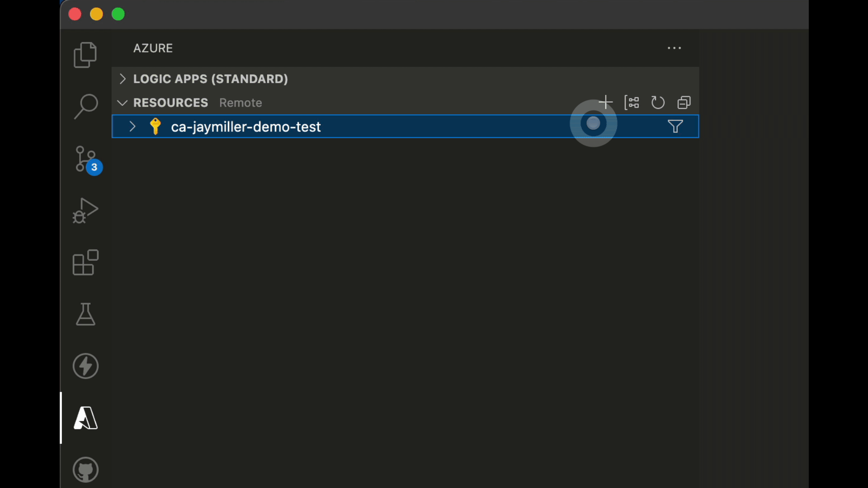Viewport: 868px width, 488px height.
Task: Close the window with red button
Action: (x=75, y=14)
